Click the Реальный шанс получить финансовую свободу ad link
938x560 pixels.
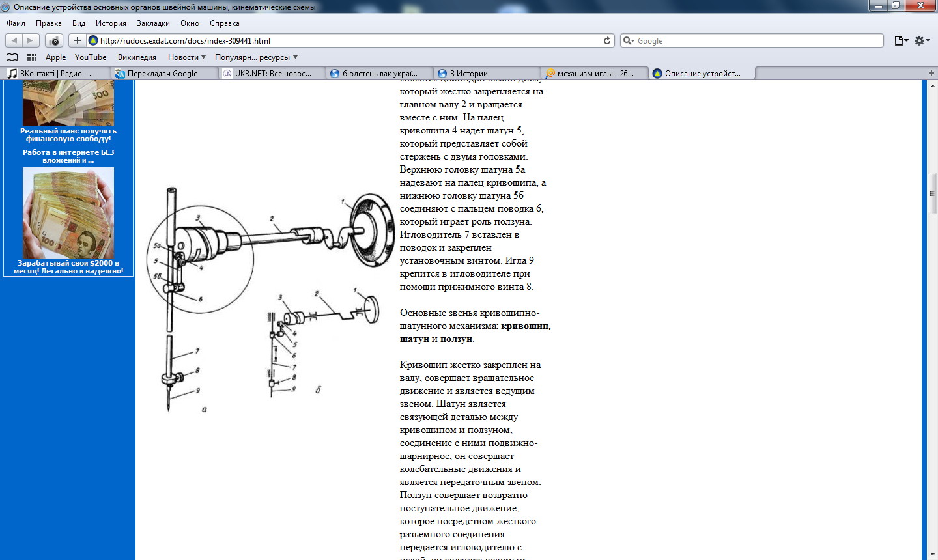click(68, 135)
